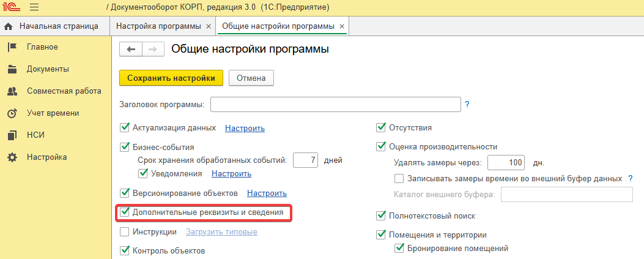
Task: Enable Записывать замеры времени checkbox
Action: click(399, 178)
